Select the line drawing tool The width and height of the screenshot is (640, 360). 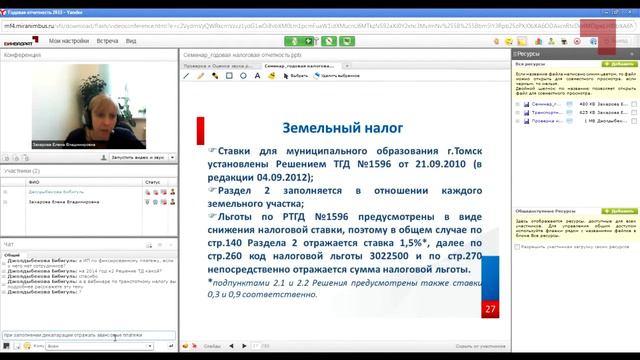tap(187, 76)
